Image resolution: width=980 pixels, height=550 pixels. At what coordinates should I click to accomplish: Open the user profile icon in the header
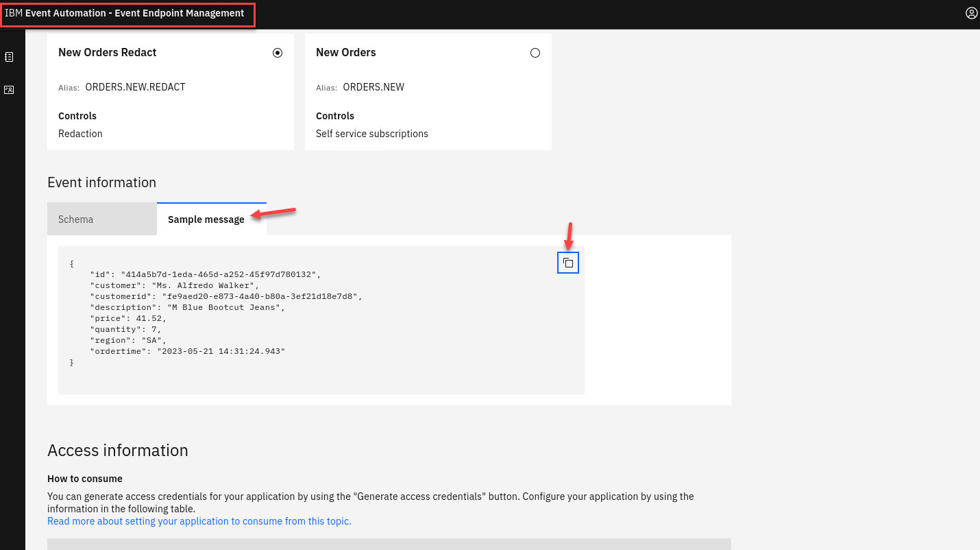[x=971, y=13]
